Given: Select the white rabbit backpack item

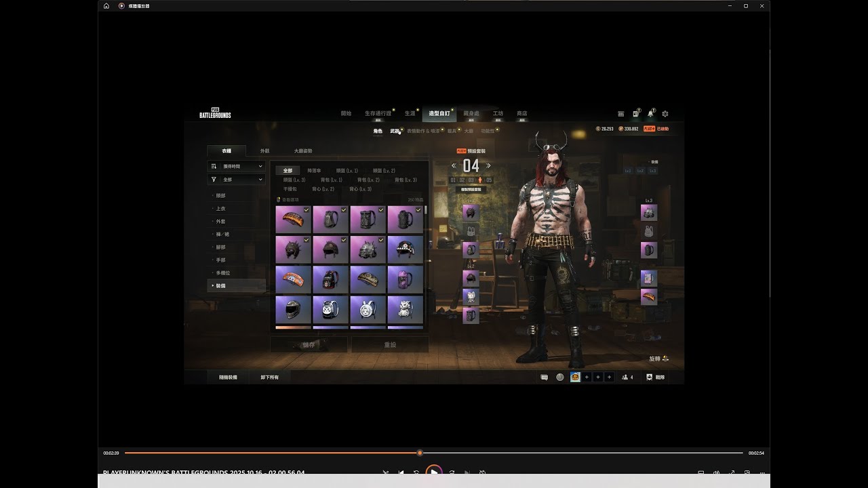Looking at the screenshot, I should click(368, 309).
